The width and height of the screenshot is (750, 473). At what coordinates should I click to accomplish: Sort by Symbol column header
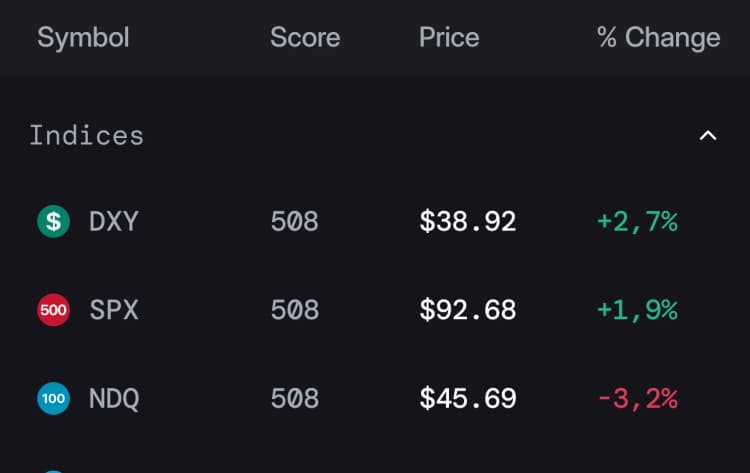(x=83, y=37)
